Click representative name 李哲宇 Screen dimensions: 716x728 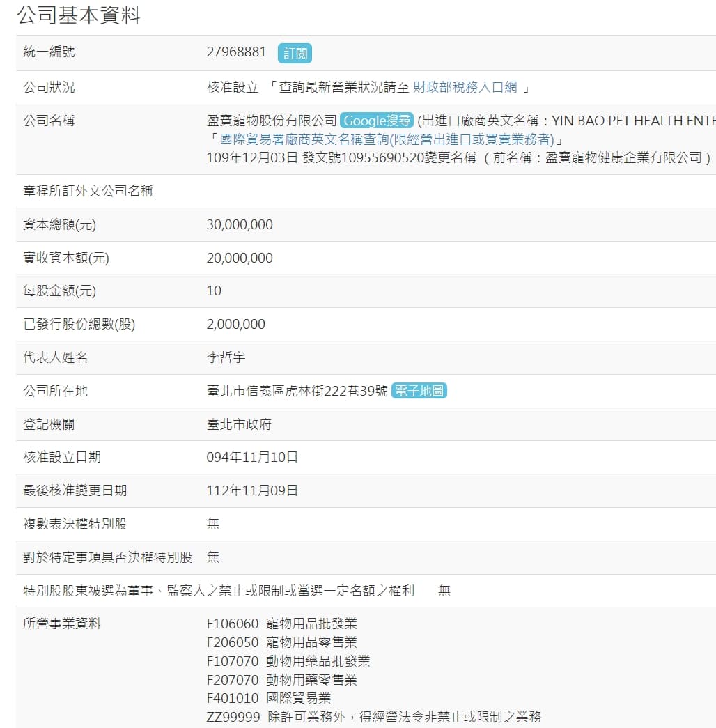[x=226, y=357]
